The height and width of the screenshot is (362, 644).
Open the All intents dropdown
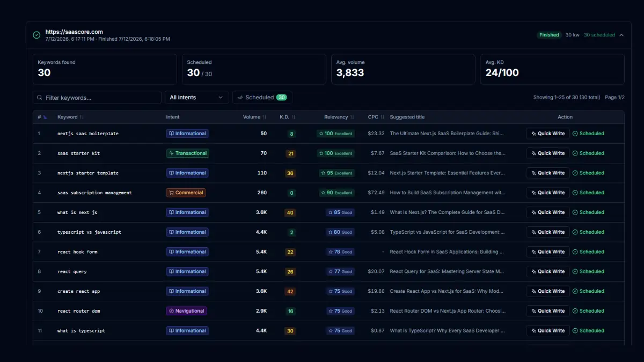coord(196,98)
